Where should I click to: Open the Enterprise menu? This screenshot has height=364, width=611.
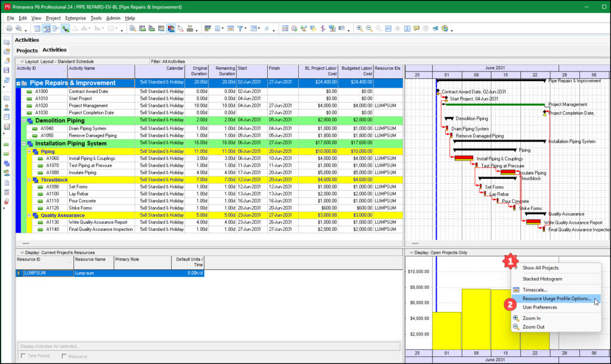75,18
